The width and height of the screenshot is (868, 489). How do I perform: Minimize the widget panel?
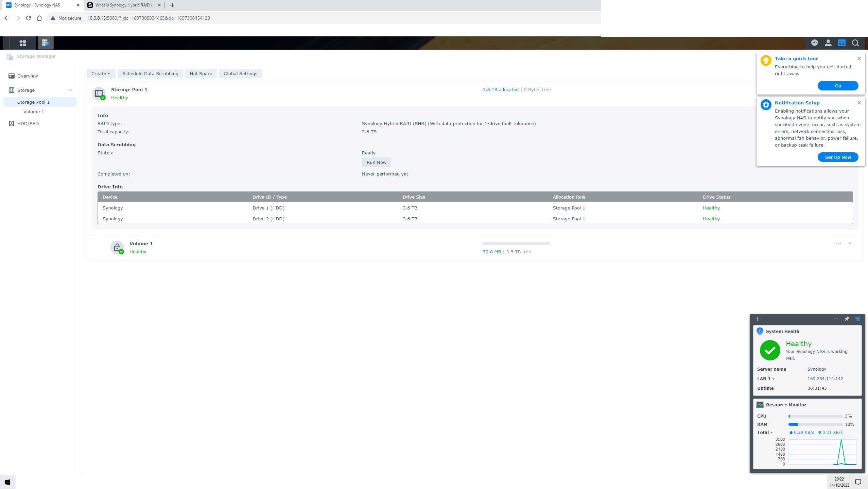tap(836, 319)
